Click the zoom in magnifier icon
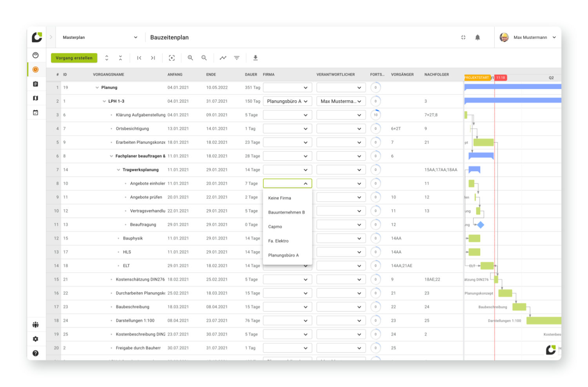 pos(190,58)
